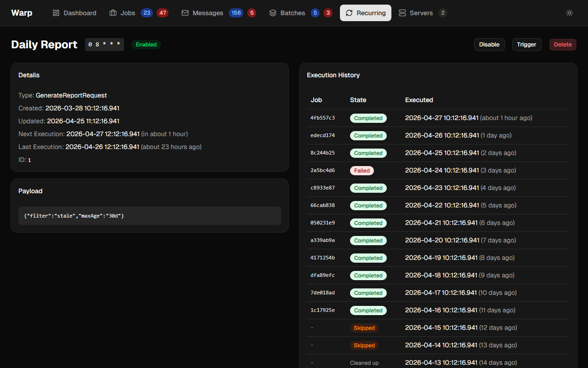The image size is (588, 368).
Task: Click the Enabled status badge
Action: pos(146,45)
